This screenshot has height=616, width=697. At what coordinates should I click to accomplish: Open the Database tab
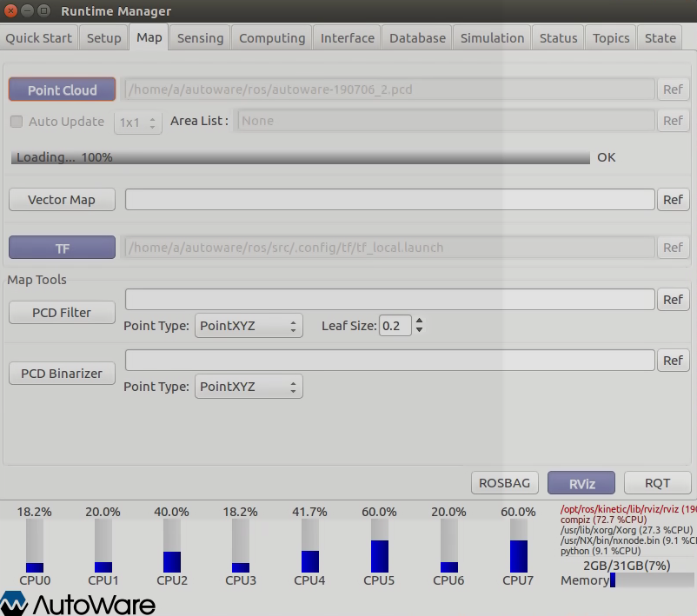[x=417, y=38]
